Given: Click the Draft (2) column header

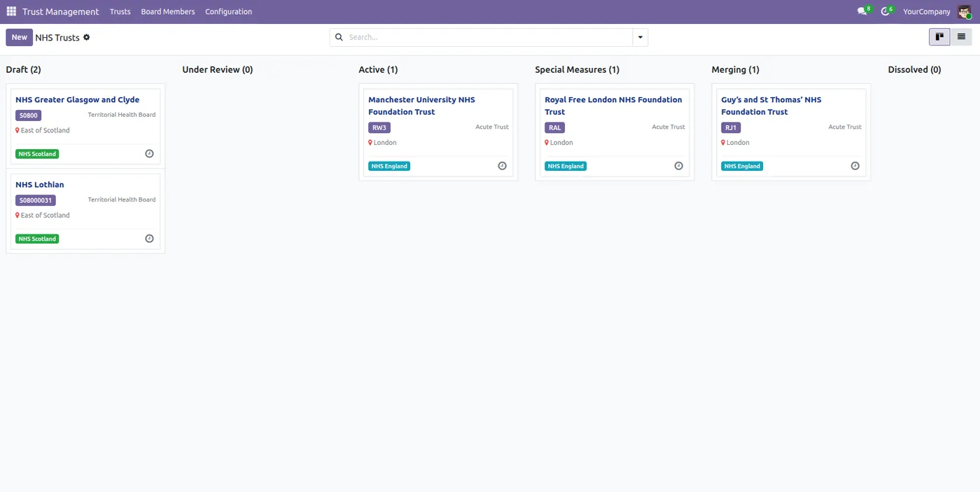Looking at the screenshot, I should pyautogui.click(x=24, y=69).
